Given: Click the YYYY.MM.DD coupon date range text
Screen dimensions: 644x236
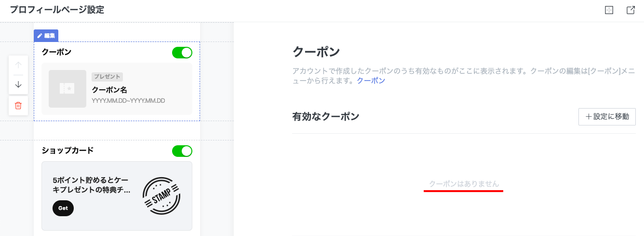Looking at the screenshot, I should click(128, 101).
